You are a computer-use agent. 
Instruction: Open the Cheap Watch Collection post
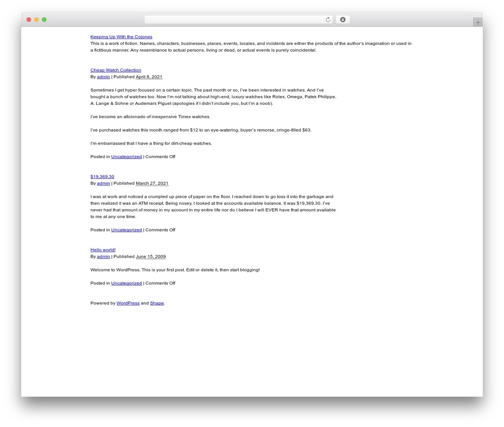[x=116, y=70]
